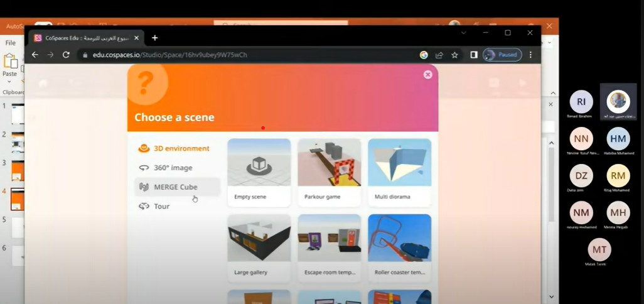The height and width of the screenshot is (304, 644).
Task: Open a new Chrome tab with plus
Action: click(154, 38)
